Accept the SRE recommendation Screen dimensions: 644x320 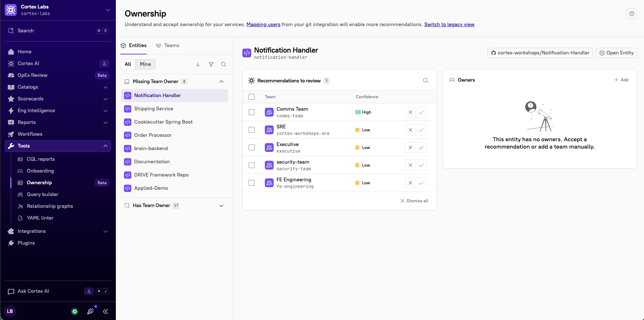coord(421,130)
